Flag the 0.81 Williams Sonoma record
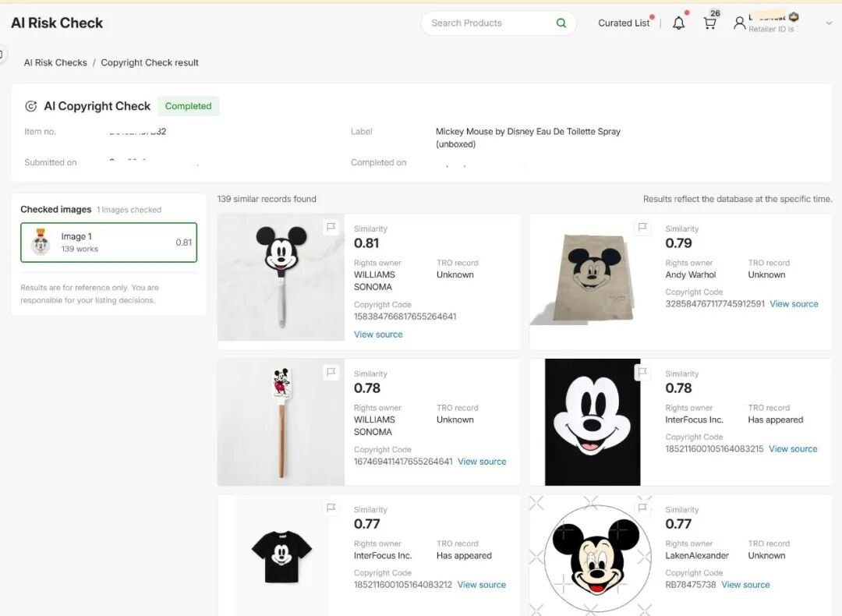The height and width of the screenshot is (616, 842). pos(331,227)
